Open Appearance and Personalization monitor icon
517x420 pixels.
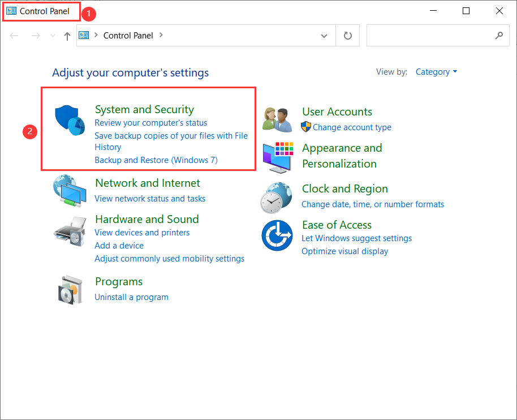tap(277, 156)
